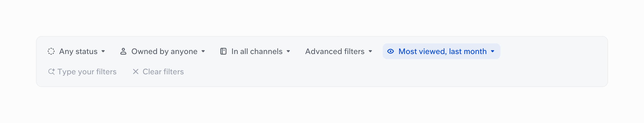
Task: Click the Most viewed, last month text
Action: 443,51
